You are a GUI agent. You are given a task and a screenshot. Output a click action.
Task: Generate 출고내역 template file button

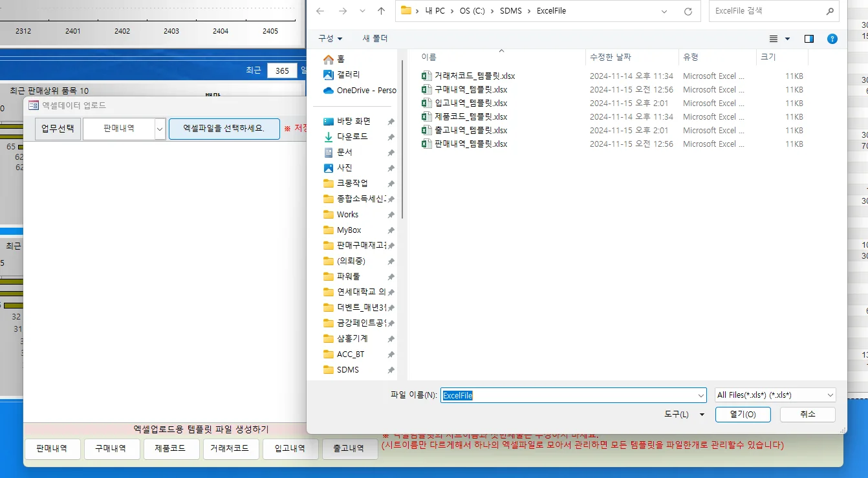(x=349, y=448)
